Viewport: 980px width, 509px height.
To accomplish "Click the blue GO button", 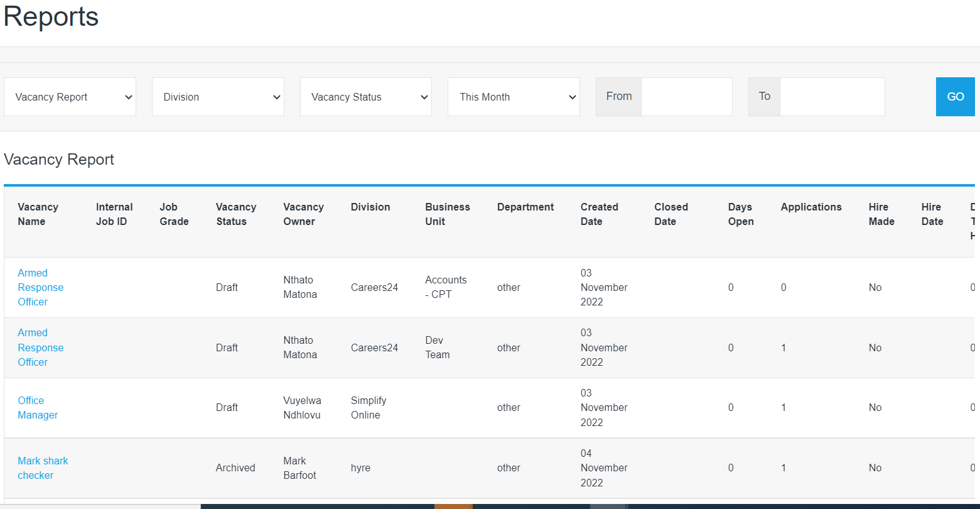I will point(956,97).
